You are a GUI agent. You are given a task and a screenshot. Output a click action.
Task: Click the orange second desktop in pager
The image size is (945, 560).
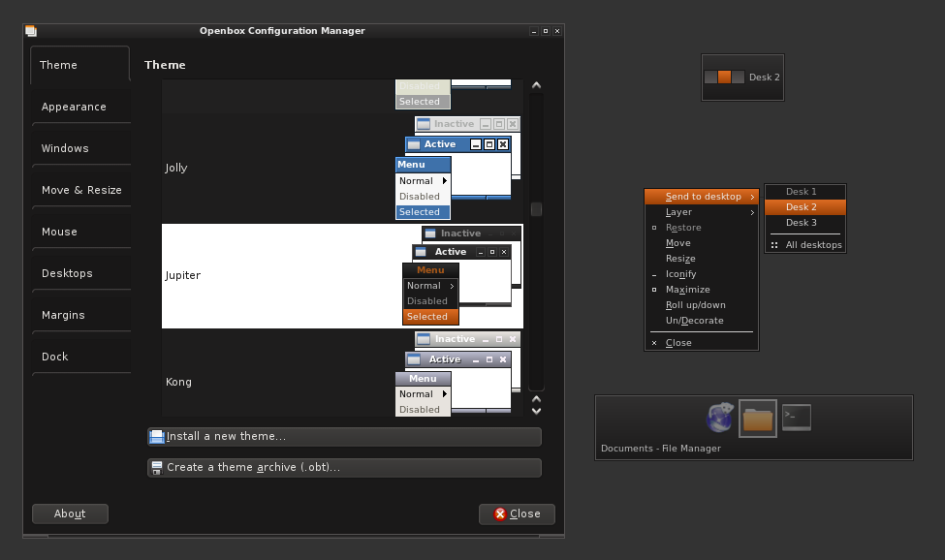point(724,78)
